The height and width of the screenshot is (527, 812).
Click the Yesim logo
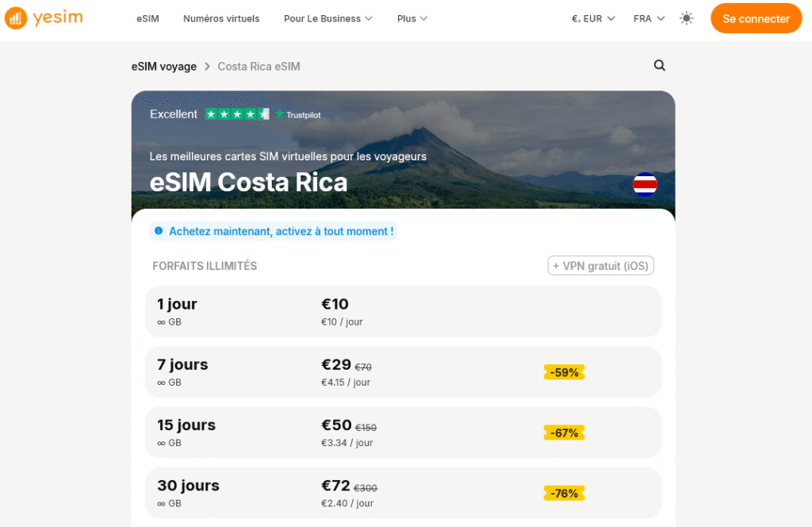click(44, 18)
